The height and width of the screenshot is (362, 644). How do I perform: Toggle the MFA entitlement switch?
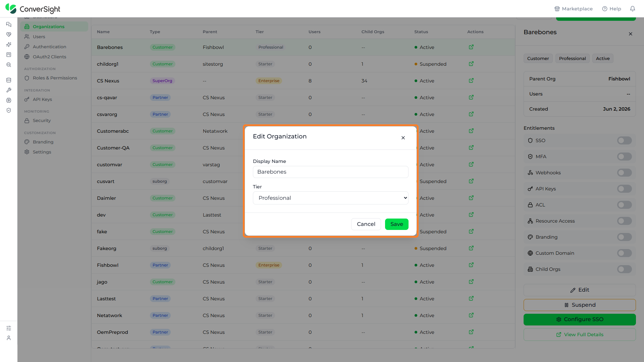624,157
